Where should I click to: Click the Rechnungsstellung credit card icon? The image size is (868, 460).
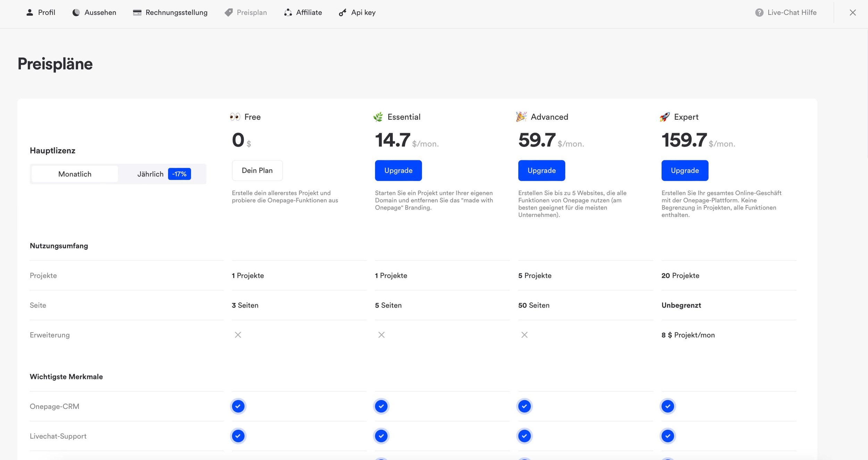tap(137, 12)
